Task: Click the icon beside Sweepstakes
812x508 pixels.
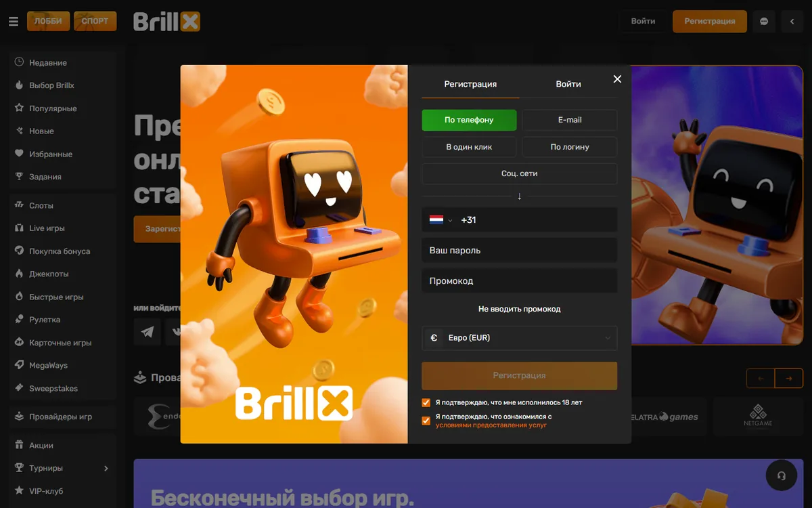Action: click(x=19, y=388)
